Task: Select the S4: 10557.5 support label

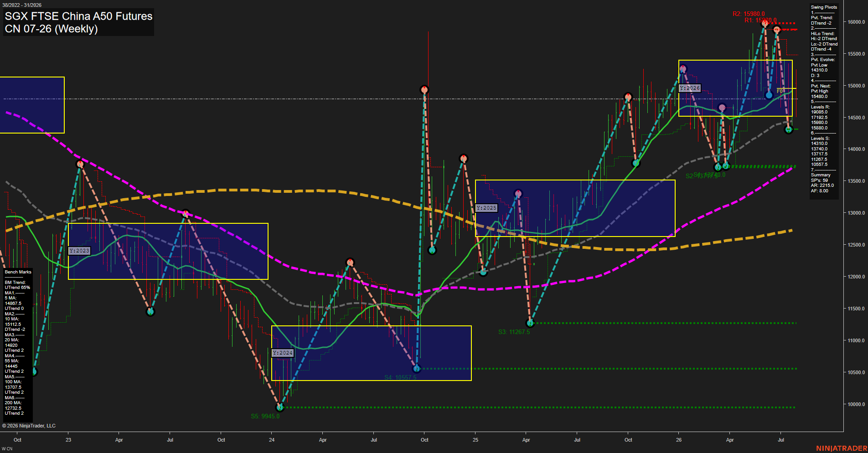Action: click(400, 377)
